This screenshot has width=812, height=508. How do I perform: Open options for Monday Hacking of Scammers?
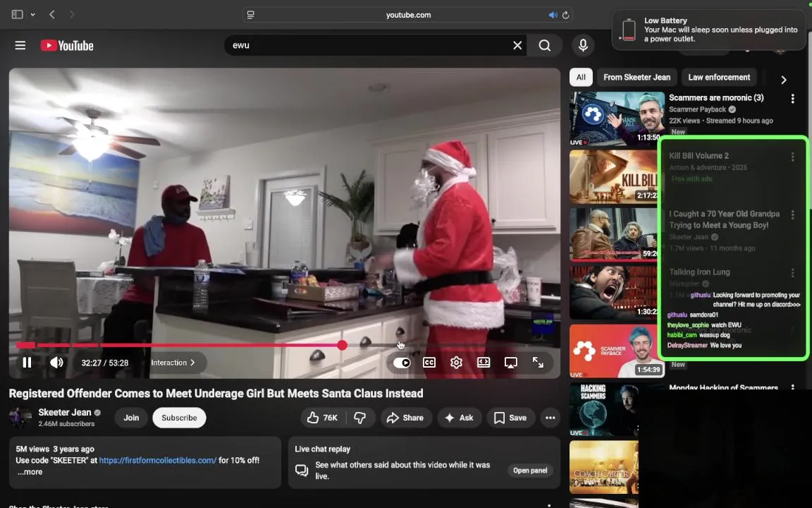792,387
